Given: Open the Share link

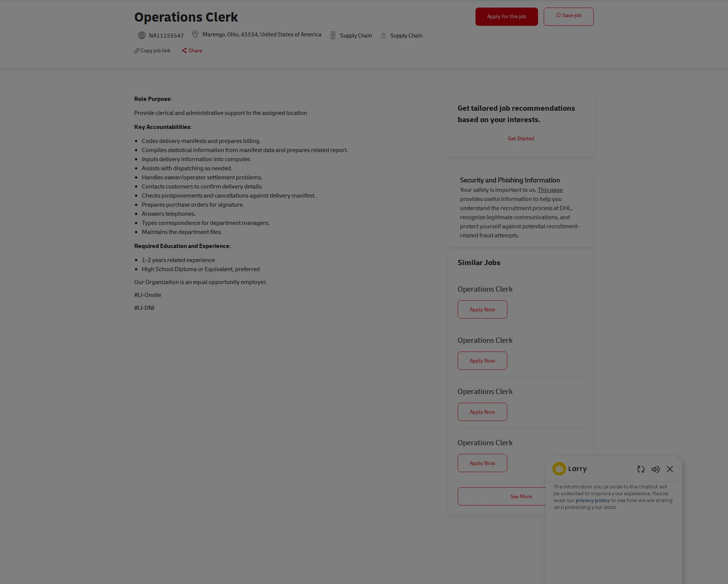Looking at the screenshot, I should coord(195,51).
